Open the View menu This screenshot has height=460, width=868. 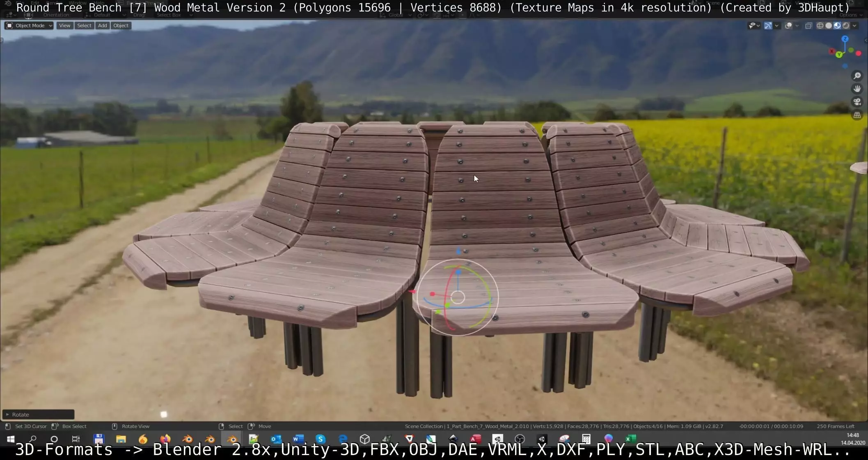(64, 25)
